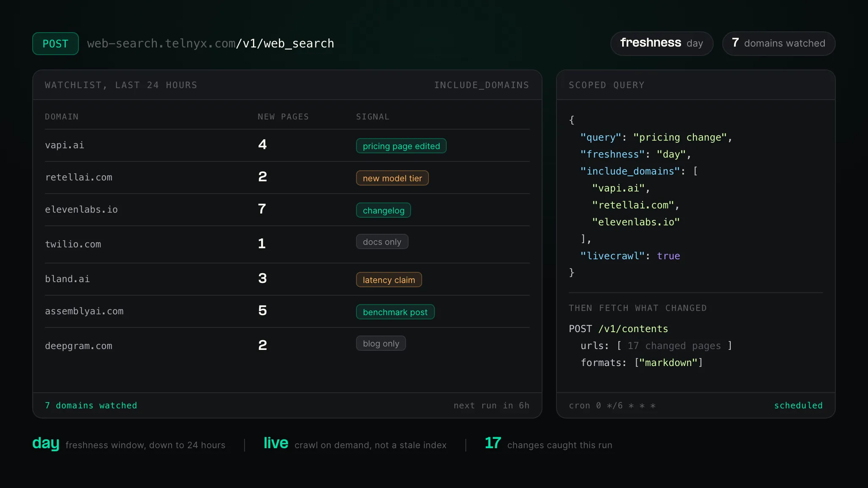Image resolution: width=868 pixels, height=488 pixels.
Task: Select retellai.com in the watchlist table
Action: click(79, 177)
